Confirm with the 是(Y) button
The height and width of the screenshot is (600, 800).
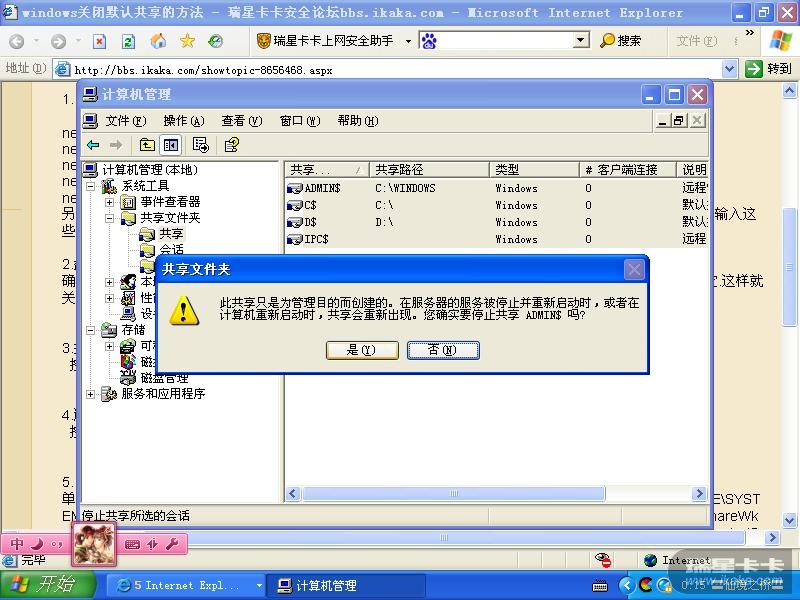[362, 350]
